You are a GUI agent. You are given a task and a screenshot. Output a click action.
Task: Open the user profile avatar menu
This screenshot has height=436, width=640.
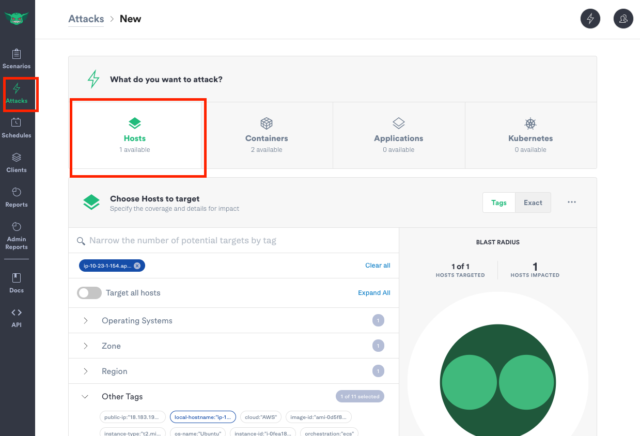[x=623, y=19]
